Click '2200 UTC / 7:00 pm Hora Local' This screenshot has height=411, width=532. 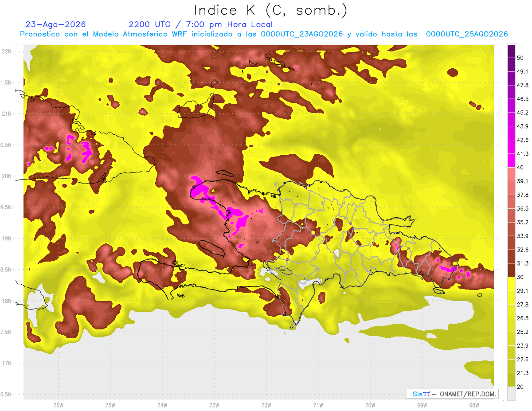(x=200, y=24)
